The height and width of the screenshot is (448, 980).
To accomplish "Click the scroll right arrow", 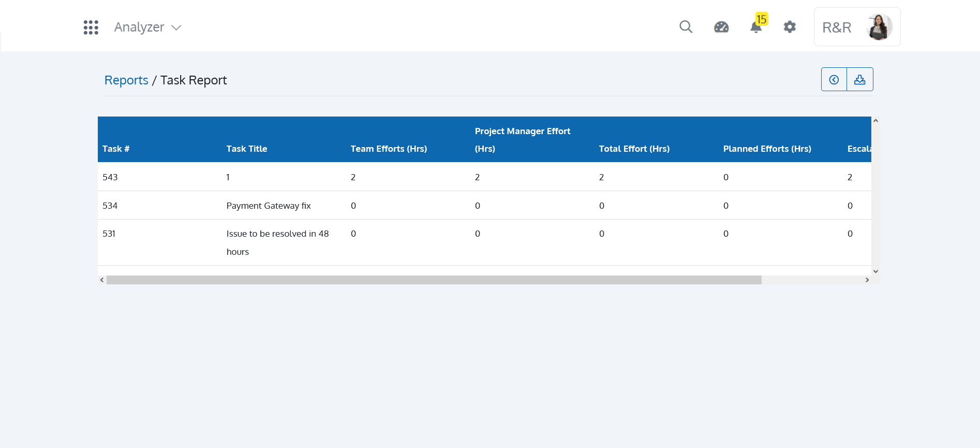I will tap(867, 280).
